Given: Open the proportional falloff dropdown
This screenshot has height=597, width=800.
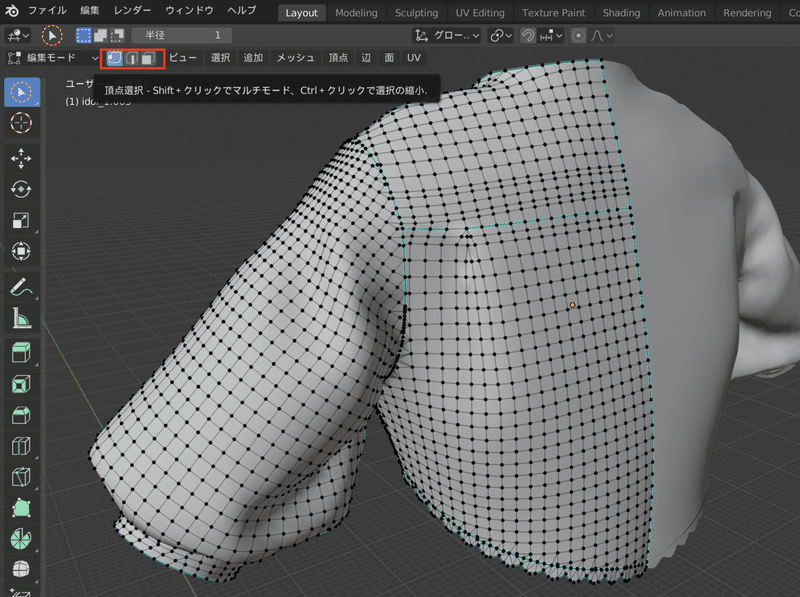Looking at the screenshot, I should tap(602, 36).
